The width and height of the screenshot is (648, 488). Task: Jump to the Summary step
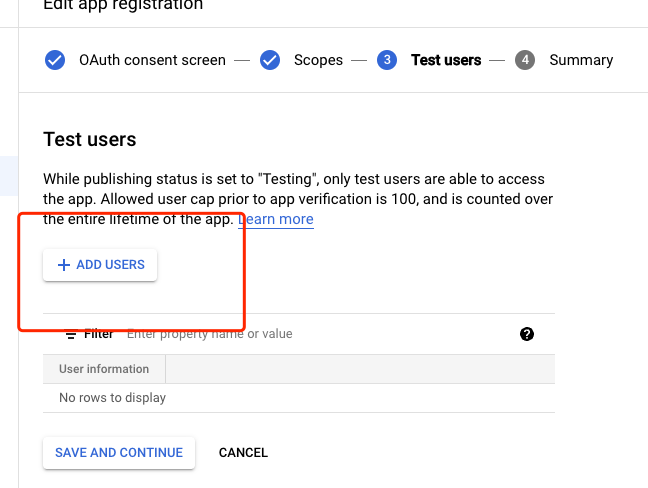pos(581,60)
